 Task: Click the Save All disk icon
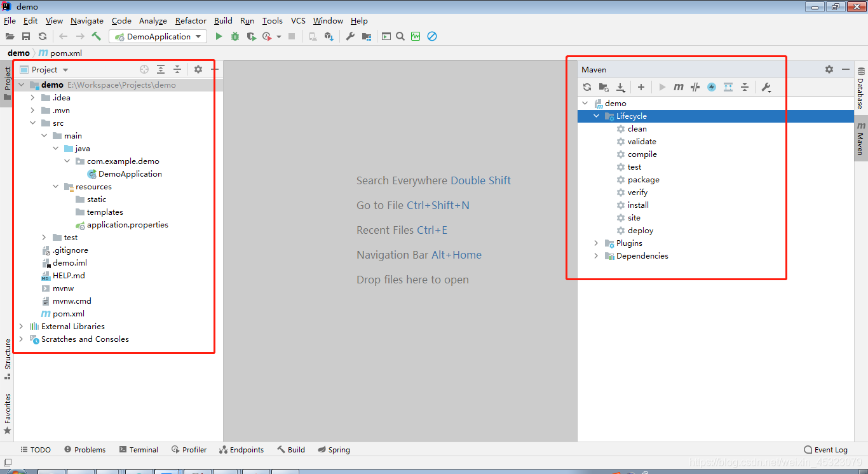click(26, 36)
